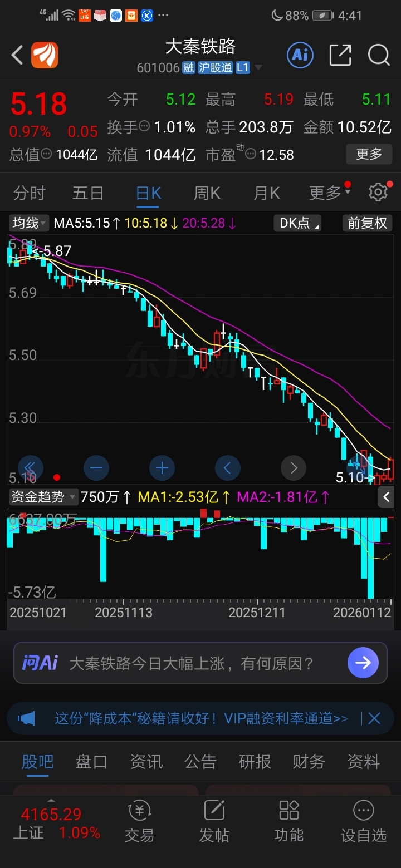401x868 pixels.
Task: Tap the 金额 10.52亿 value
Action: pos(364,127)
